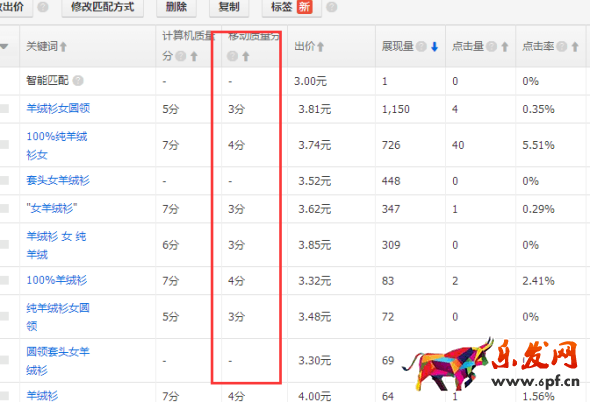
Task: Tick checkbox for 羊绒衫女圆领 row
Action: tap(4, 109)
